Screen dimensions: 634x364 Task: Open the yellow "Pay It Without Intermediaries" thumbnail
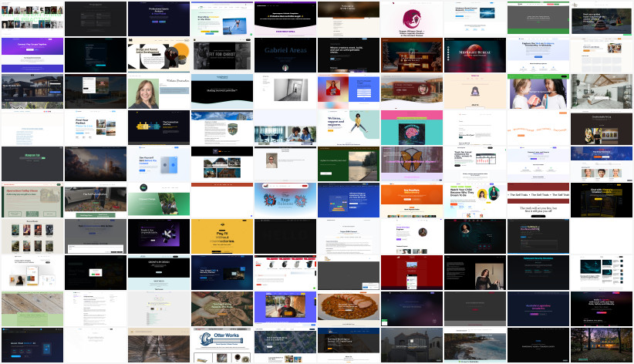[222, 237]
